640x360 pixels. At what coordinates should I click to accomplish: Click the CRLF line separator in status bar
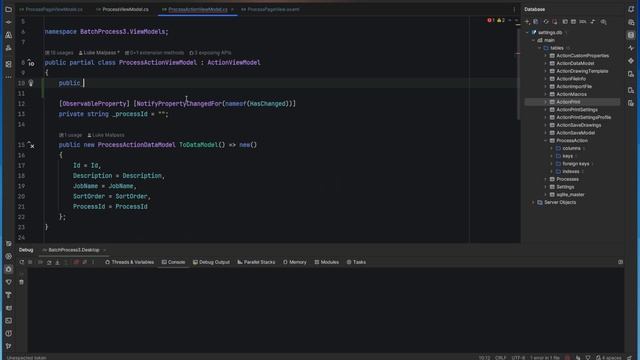click(500, 358)
